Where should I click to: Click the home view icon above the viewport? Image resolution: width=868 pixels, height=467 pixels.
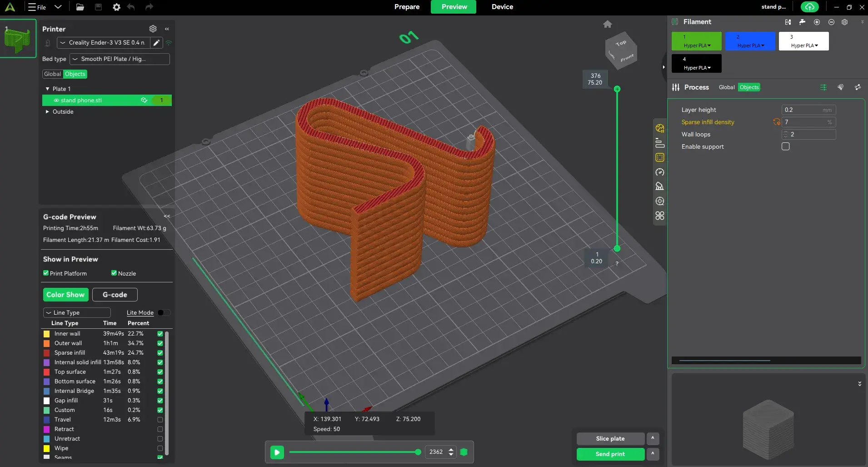click(x=607, y=24)
